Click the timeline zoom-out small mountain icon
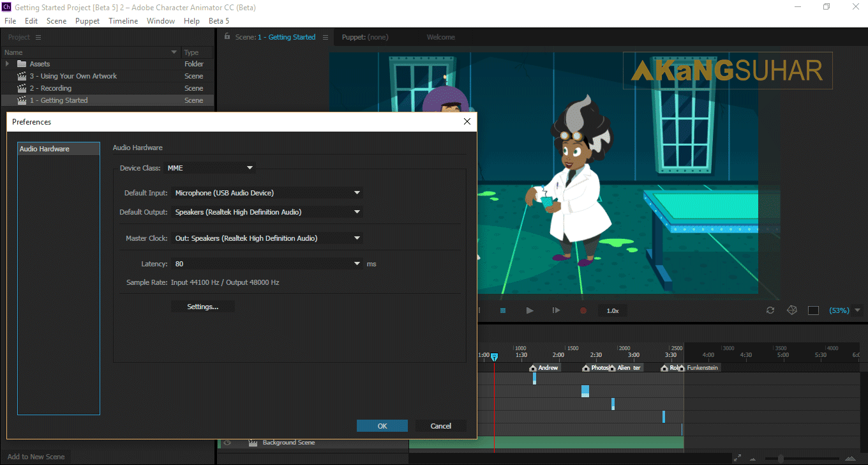 click(x=752, y=459)
